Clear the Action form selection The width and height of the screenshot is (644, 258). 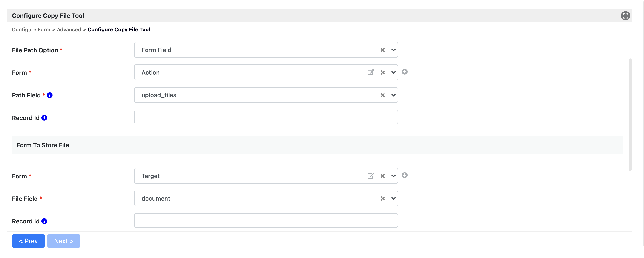pos(382,72)
